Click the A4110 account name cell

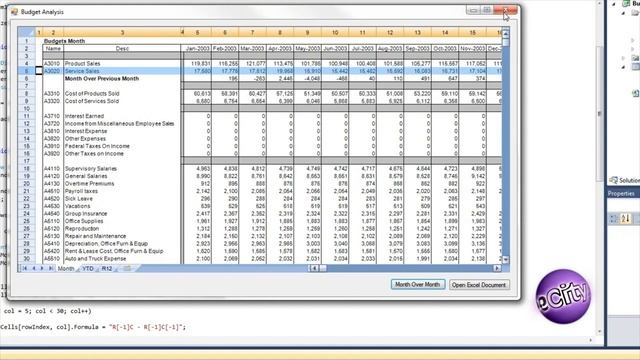pos(52,169)
